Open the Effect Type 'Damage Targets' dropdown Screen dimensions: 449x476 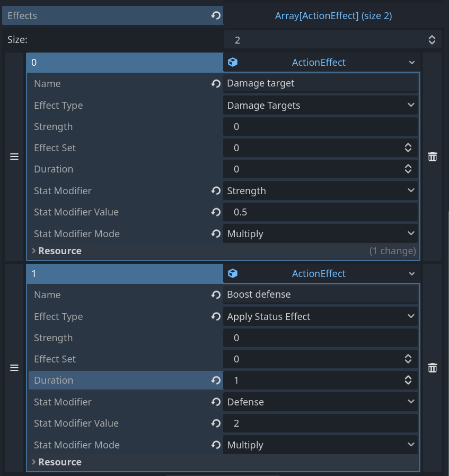(321, 106)
